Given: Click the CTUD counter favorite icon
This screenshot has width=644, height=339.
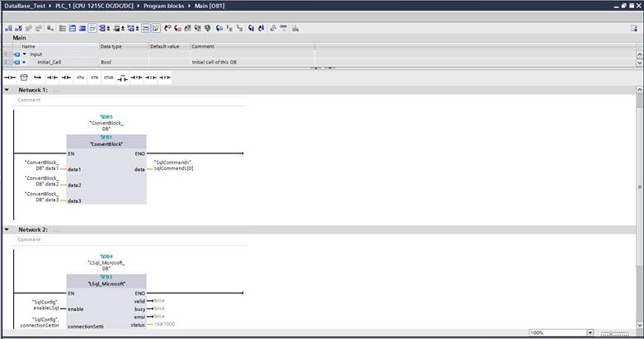Looking at the screenshot, I should click(x=108, y=78).
